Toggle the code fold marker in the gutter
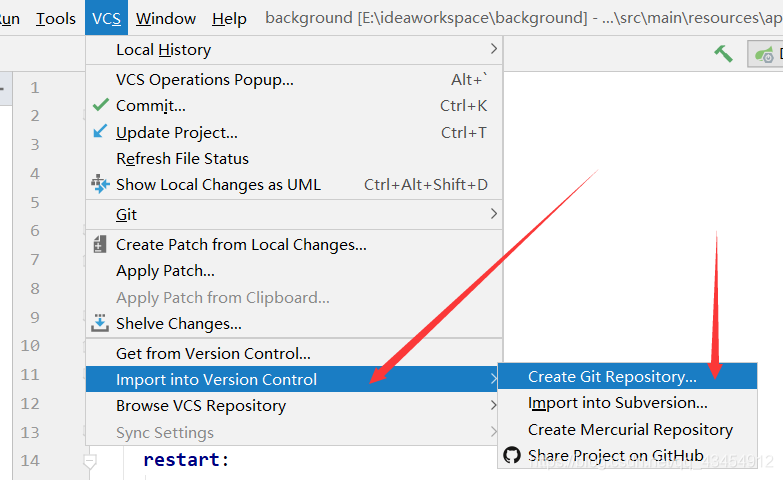This screenshot has height=480, width=783. [x=90, y=461]
